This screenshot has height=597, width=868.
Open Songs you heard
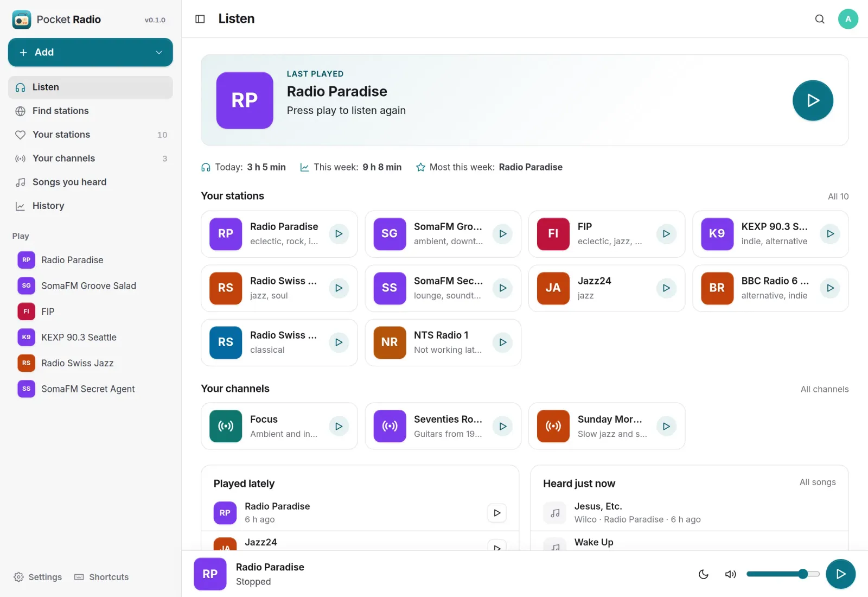91,182
